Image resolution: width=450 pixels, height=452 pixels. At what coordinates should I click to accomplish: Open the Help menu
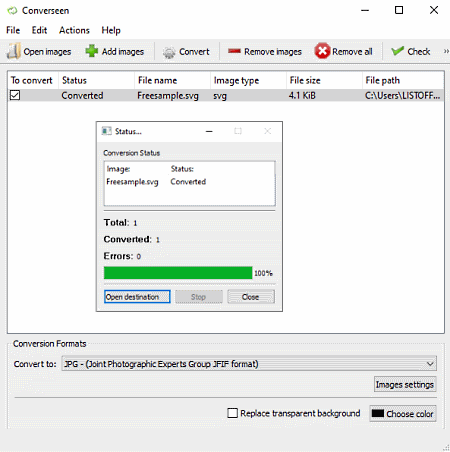point(111,30)
